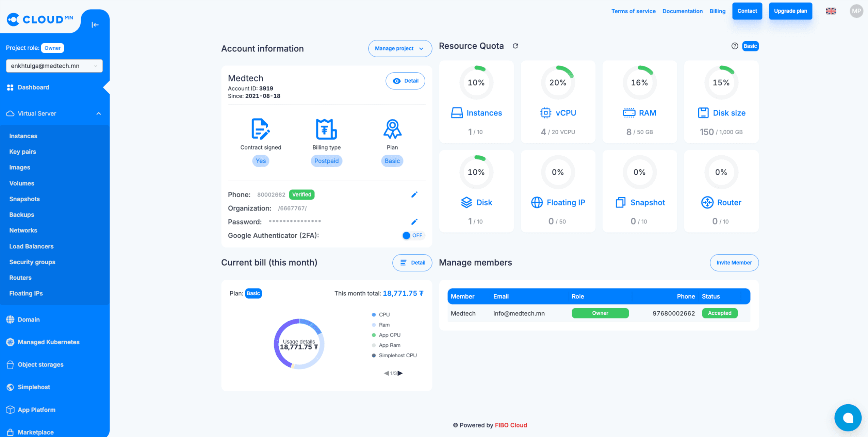Click the quota help question mark icon

pyautogui.click(x=734, y=46)
